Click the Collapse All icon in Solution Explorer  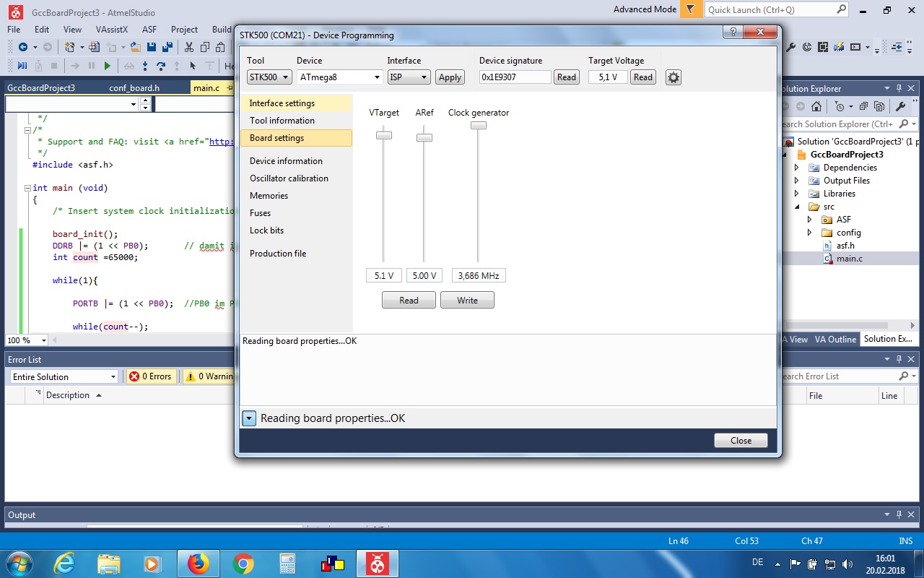pos(864,106)
